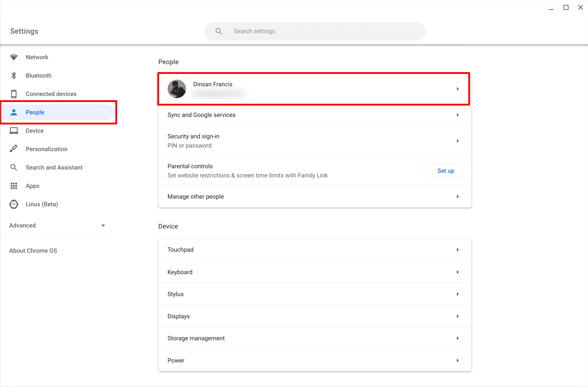Open Touchpad device settings row
This screenshot has width=588, height=387.
(314, 250)
